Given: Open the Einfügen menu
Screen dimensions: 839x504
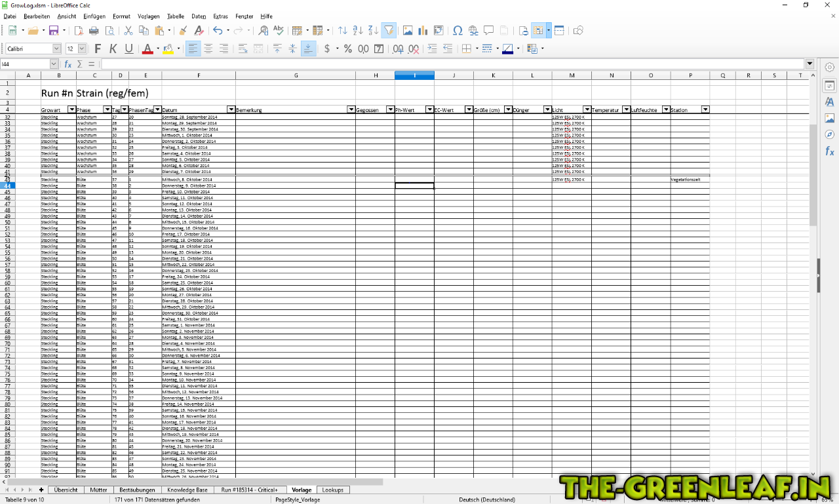Looking at the screenshot, I should tap(94, 16).
